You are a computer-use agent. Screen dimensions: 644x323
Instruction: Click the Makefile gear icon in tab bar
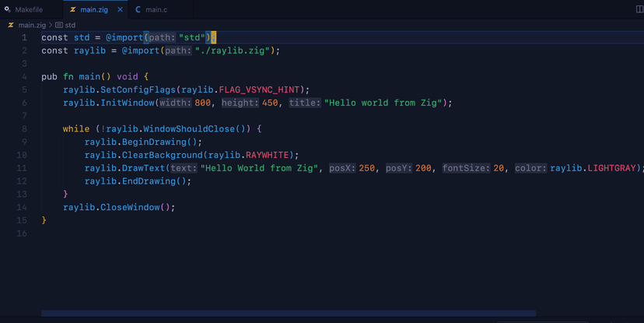click(8, 9)
